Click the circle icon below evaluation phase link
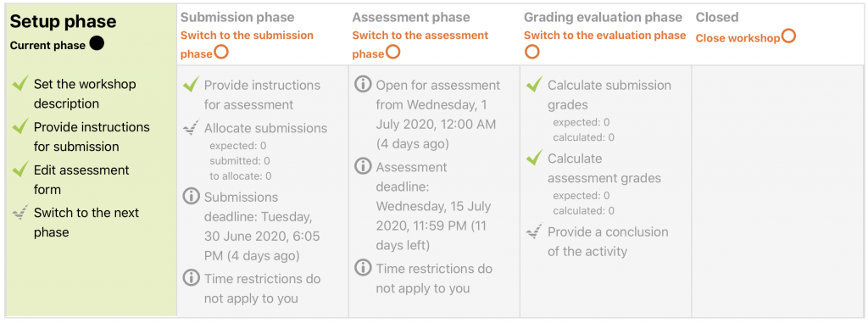This screenshot has height=323, width=868. (x=532, y=52)
